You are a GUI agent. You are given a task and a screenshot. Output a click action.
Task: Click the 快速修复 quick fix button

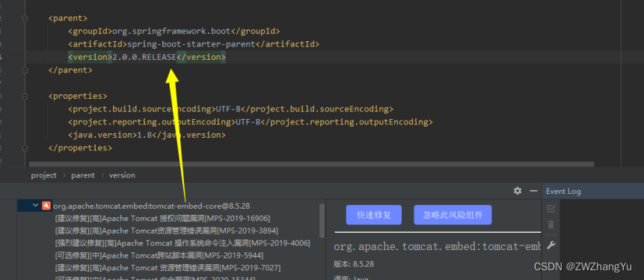[x=374, y=215]
